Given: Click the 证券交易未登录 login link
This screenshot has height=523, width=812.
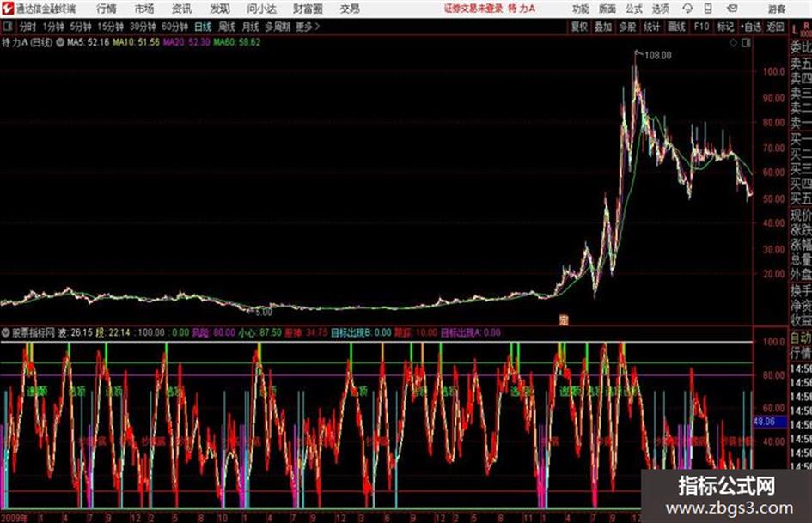Looking at the screenshot, I should [473, 9].
